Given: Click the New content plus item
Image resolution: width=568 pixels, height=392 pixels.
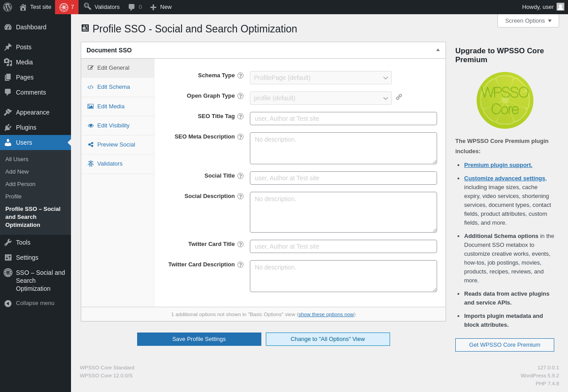Looking at the screenshot, I should coord(161,7).
